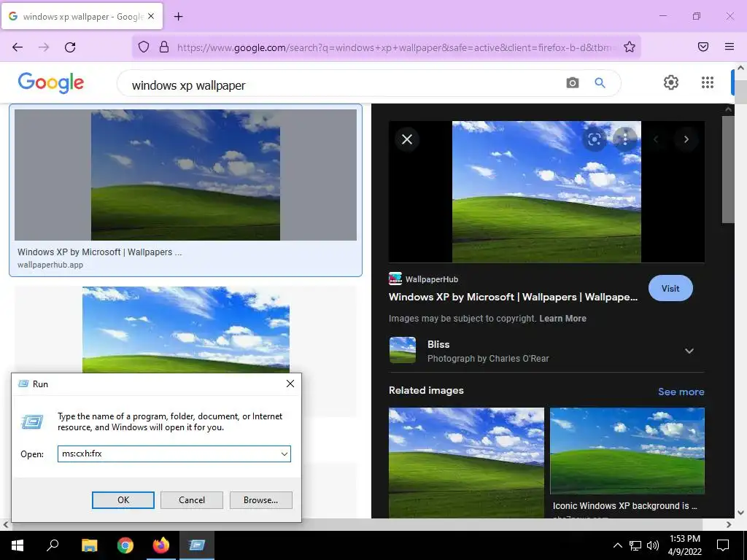Open the shield tracking protection icon
The height and width of the screenshot is (560, 747).
coord(144,47)
